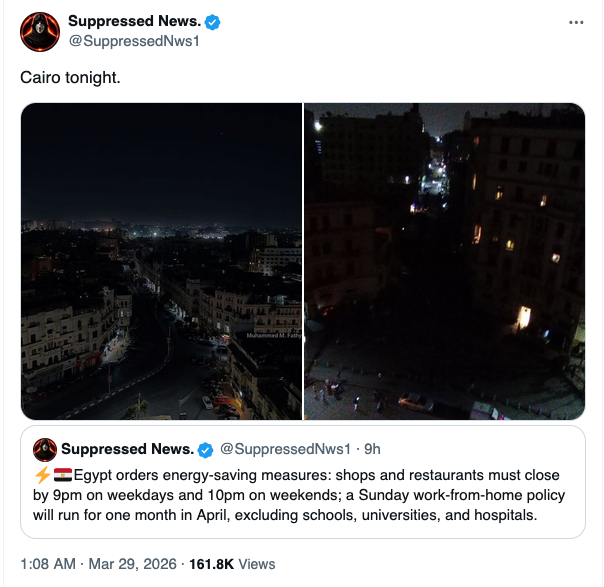Click the blue verified badge in tweet header
Screen dimensions: 604x587
[212, 22]
